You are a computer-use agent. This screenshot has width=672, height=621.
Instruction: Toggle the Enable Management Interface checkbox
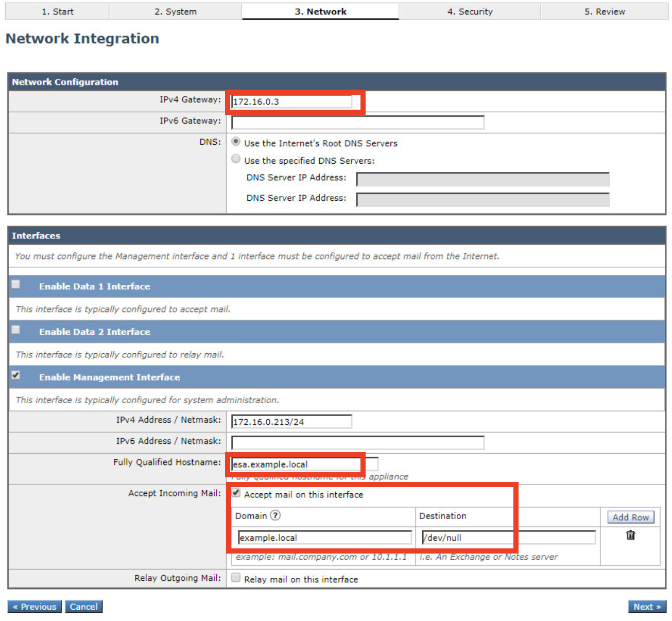pyautogui.click(x=16, y=375)
